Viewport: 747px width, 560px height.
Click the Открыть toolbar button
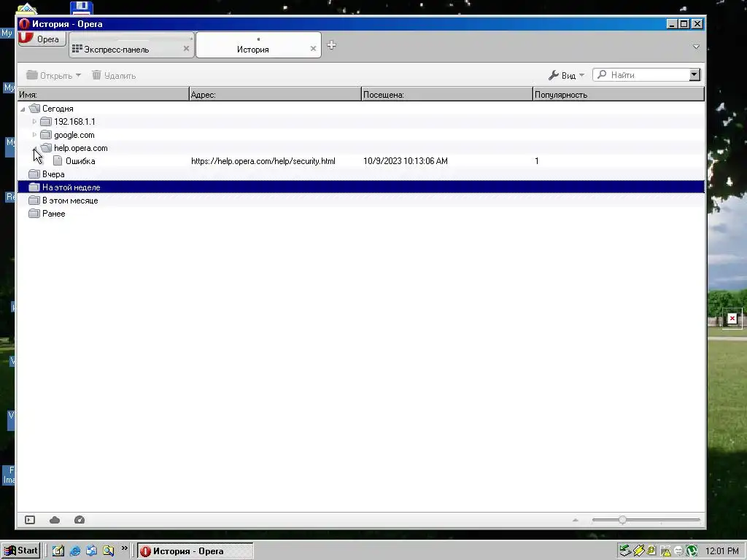[x=53, y=75]
